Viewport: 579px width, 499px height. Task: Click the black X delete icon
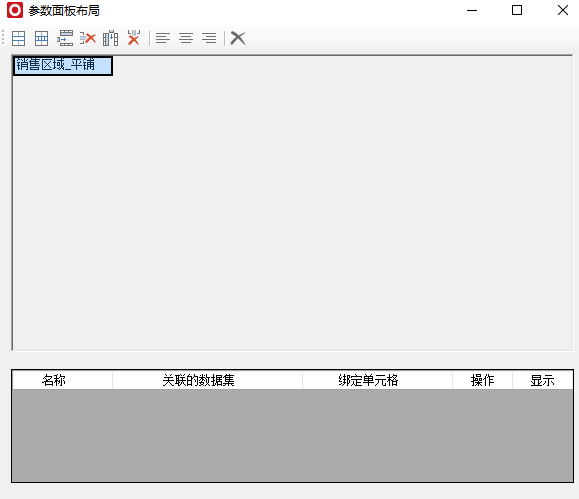point(238,38)
